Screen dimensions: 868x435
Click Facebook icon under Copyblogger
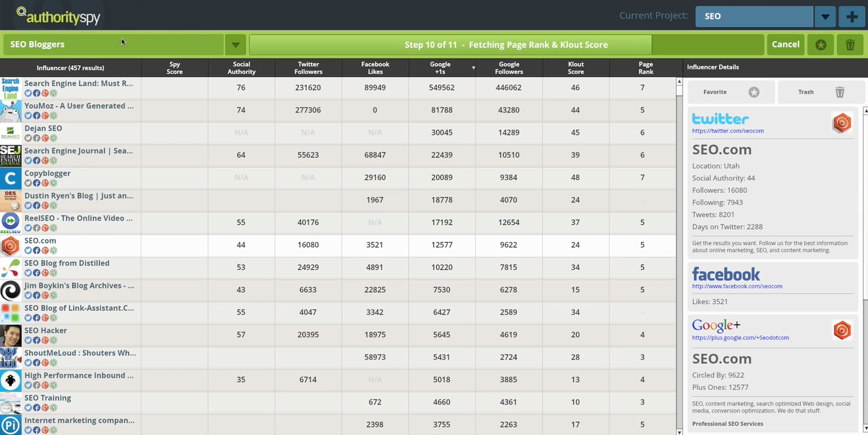[37, 183]
